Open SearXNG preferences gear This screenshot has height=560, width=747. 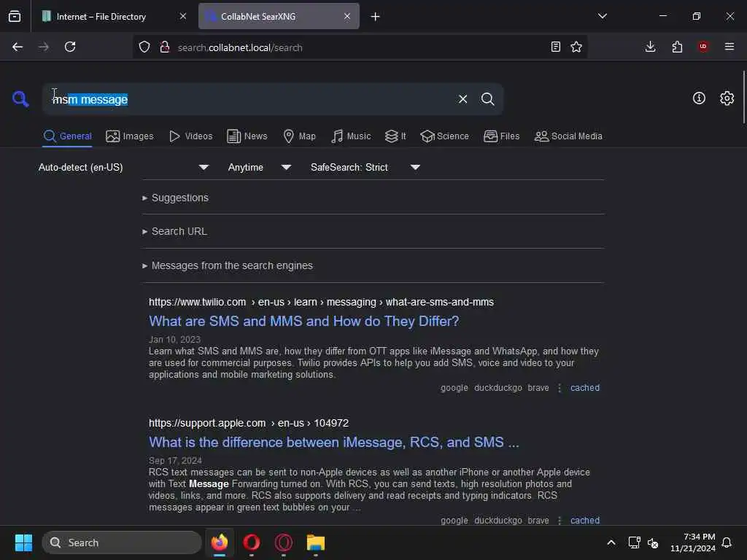[x=727, y=98]
